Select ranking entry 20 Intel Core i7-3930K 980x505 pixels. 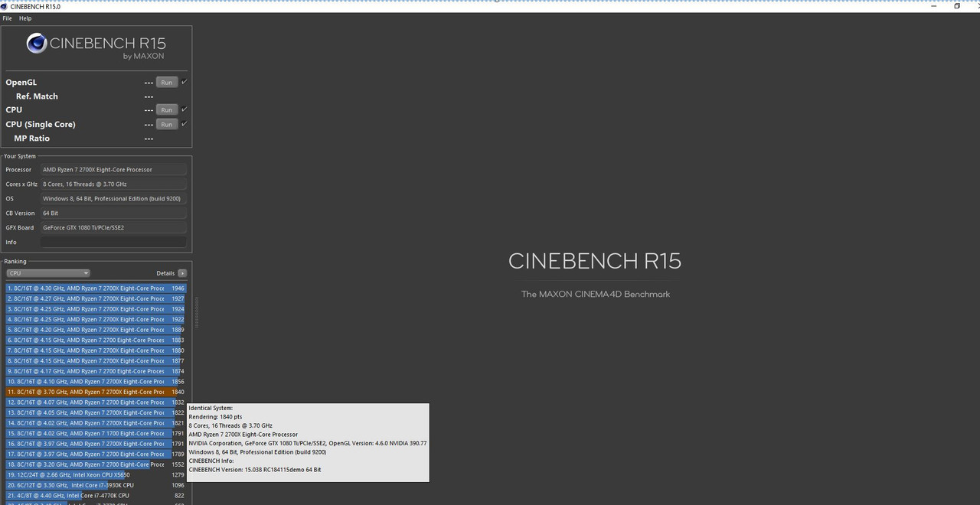96,485
